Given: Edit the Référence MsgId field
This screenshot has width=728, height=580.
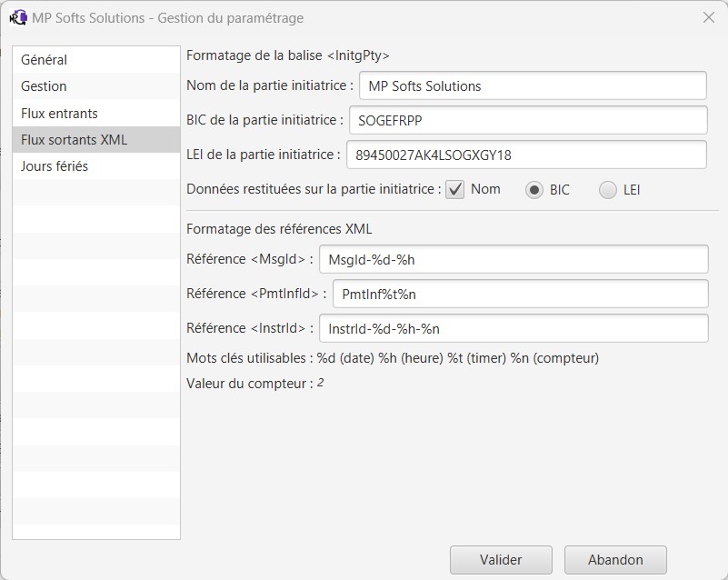Looking at the screenshot, I should [x=514, y=259].
